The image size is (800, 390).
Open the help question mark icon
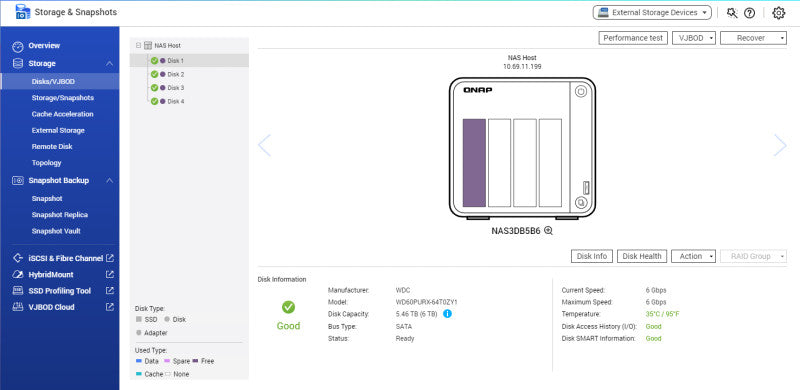tap(749, 13)
